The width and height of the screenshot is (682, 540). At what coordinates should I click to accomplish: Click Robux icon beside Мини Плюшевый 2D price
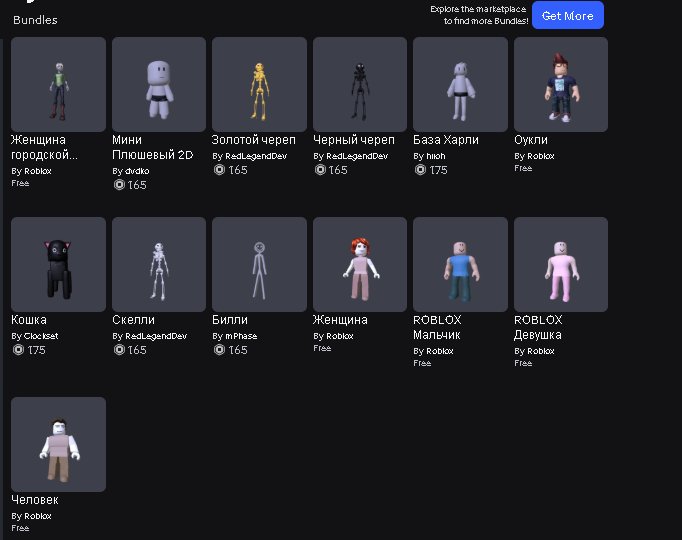[119, 185]
